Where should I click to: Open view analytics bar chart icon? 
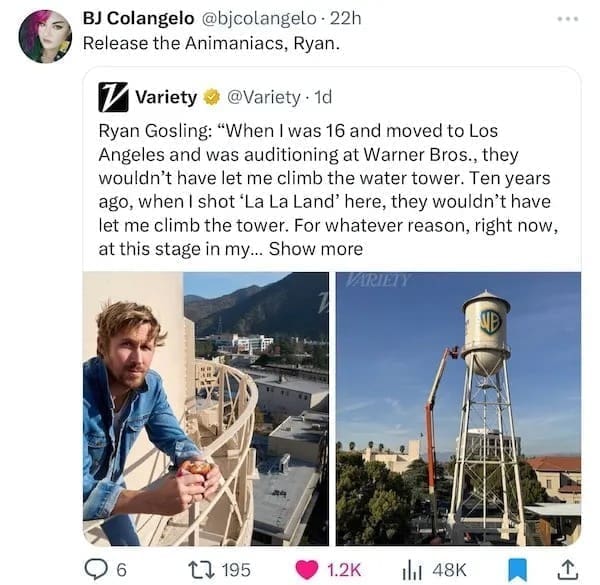click(409, 568)
